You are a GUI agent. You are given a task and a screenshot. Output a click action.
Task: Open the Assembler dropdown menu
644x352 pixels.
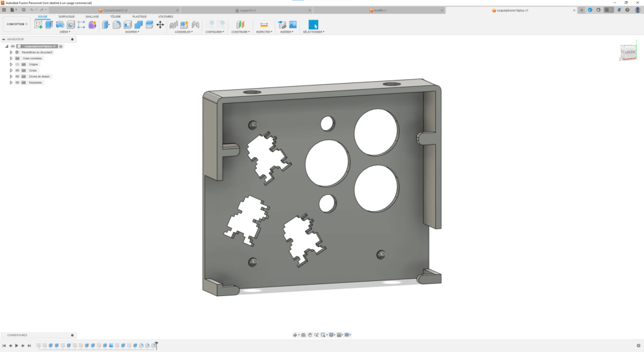(184, 32)
